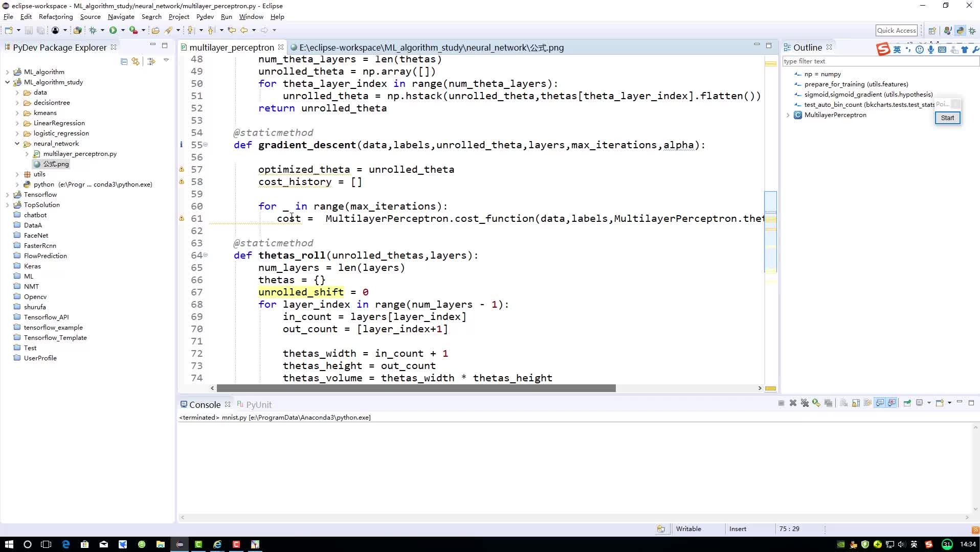Click the Relaunch icon in Console toolbar

(816, 403)
